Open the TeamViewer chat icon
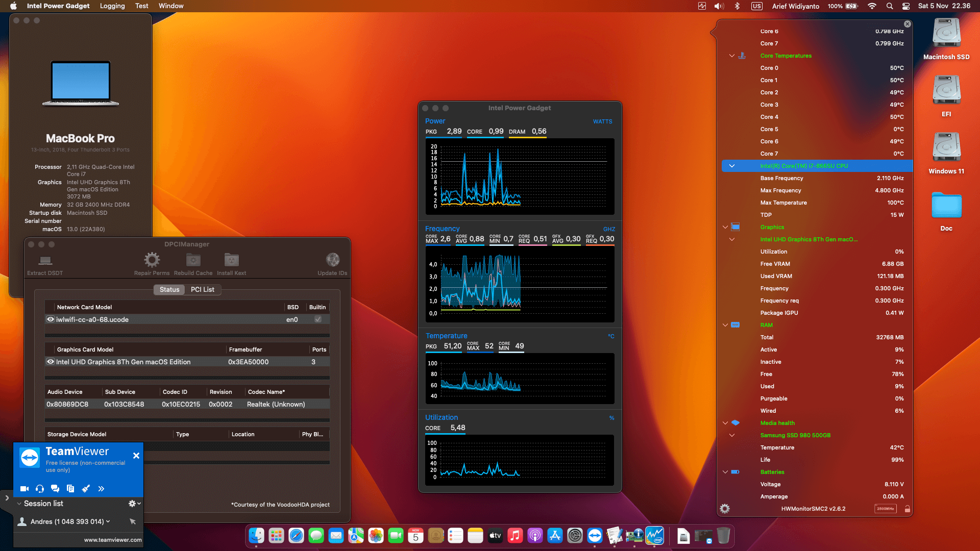 point(55,488)
